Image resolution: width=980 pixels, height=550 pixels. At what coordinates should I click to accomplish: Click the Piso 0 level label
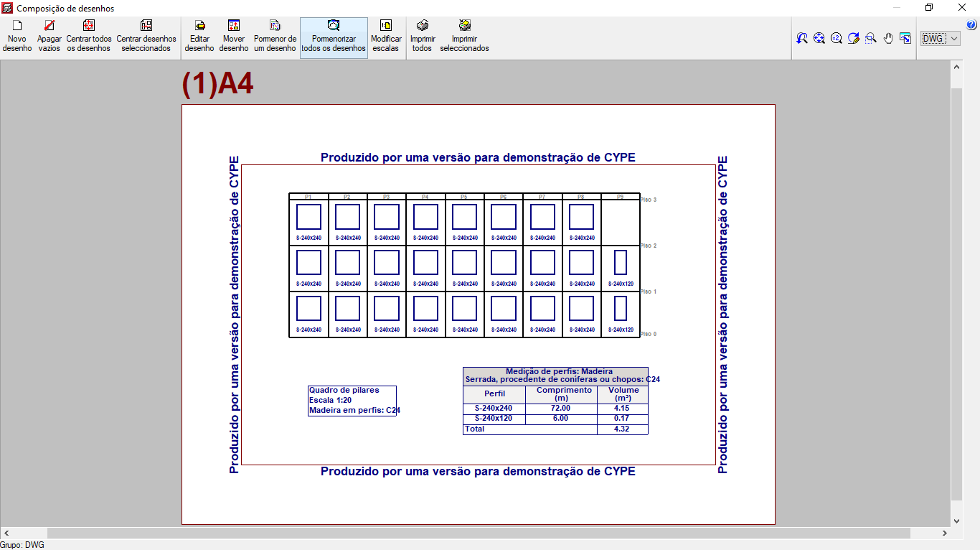tap(649, 334)
